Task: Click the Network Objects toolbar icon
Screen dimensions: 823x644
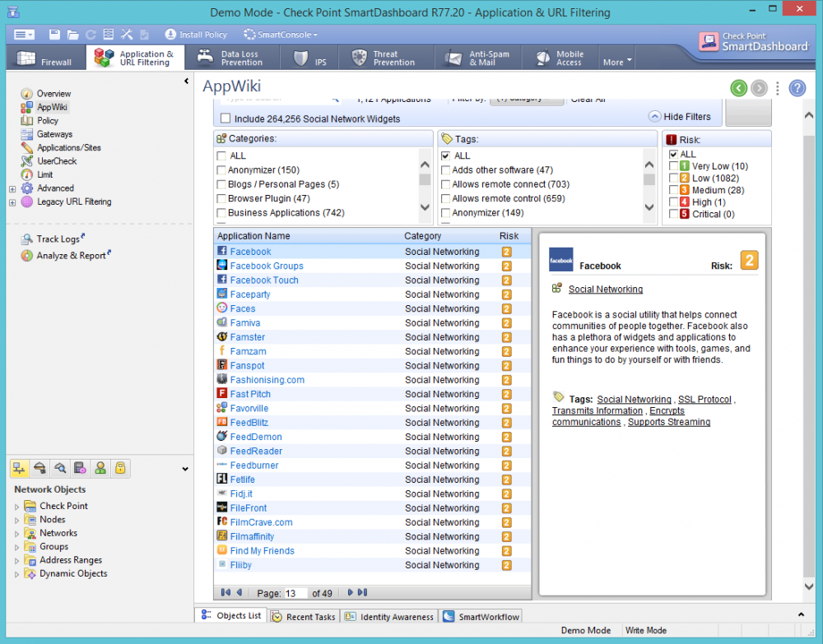Action: click(x=20, y=468)
